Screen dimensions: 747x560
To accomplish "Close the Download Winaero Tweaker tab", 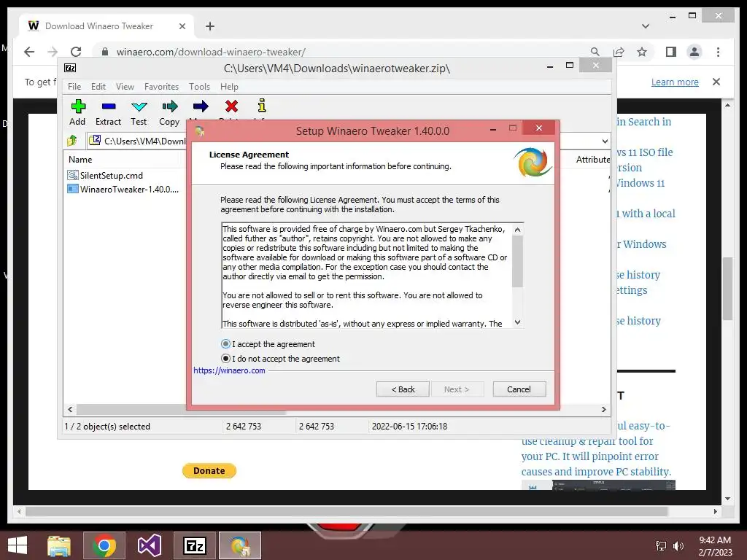I will pyautogui.click(x=182, y=26).
